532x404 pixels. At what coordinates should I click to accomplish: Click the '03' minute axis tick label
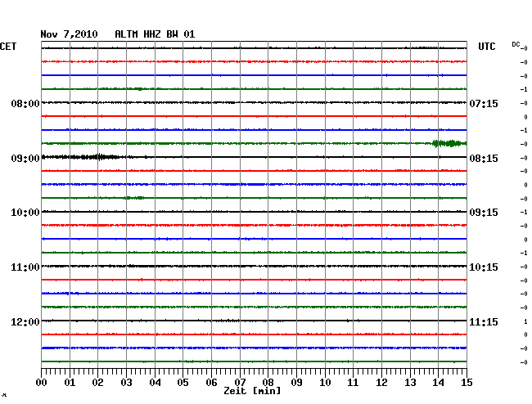point(126,383)
